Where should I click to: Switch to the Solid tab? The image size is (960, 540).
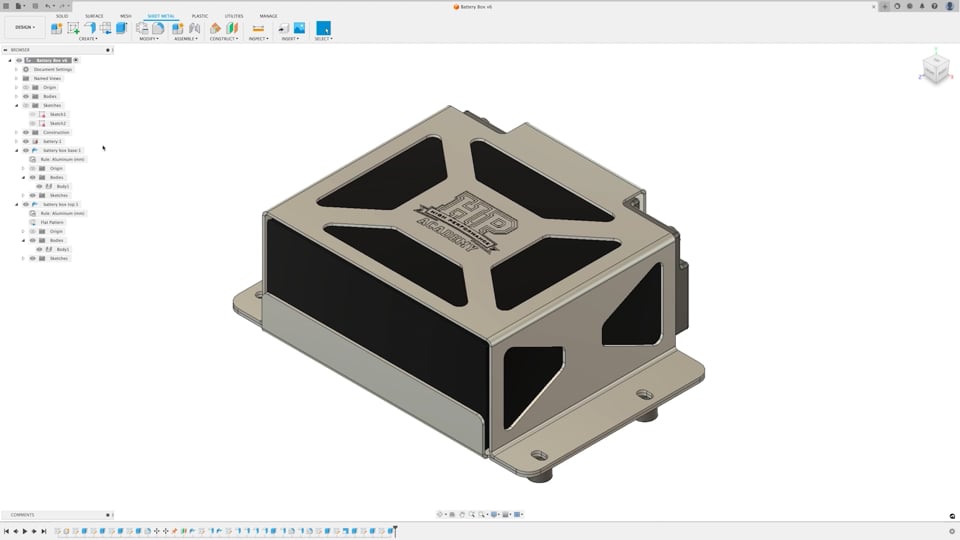(x=62, y=16)
